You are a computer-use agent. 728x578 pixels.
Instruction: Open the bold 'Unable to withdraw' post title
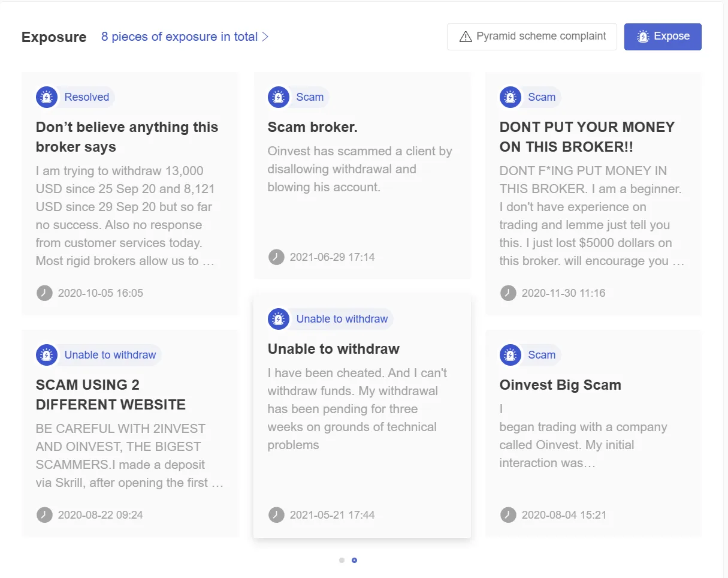334,349
